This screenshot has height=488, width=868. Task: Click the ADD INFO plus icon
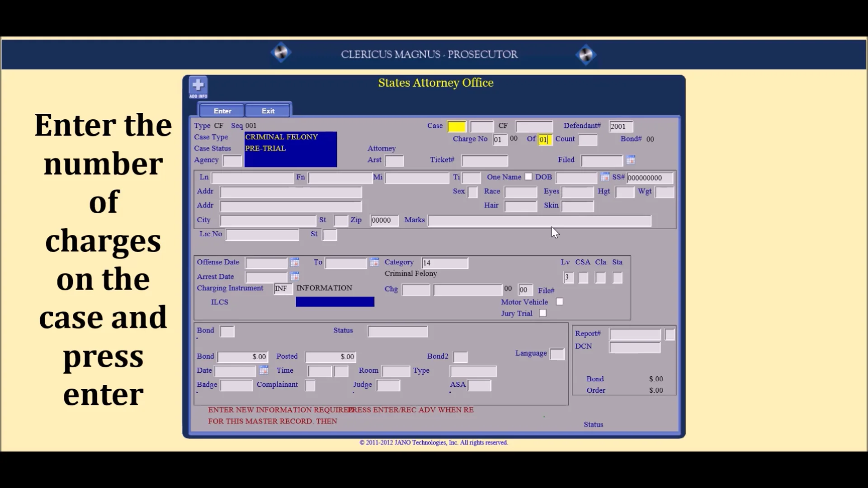click(198, 85)
